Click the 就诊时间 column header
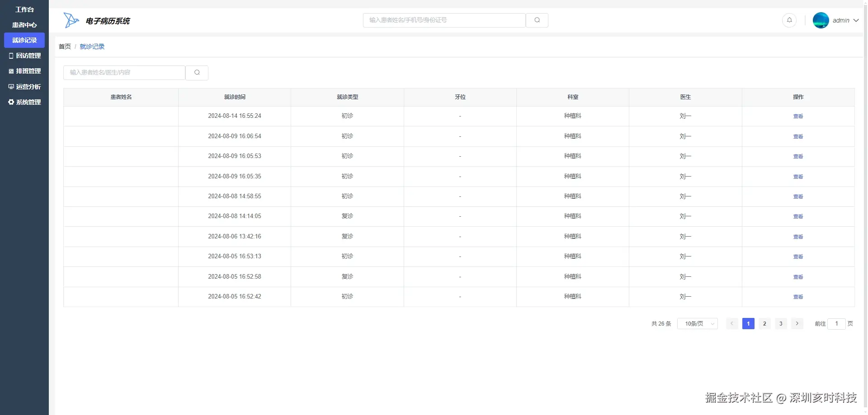 tap(235, 97)
